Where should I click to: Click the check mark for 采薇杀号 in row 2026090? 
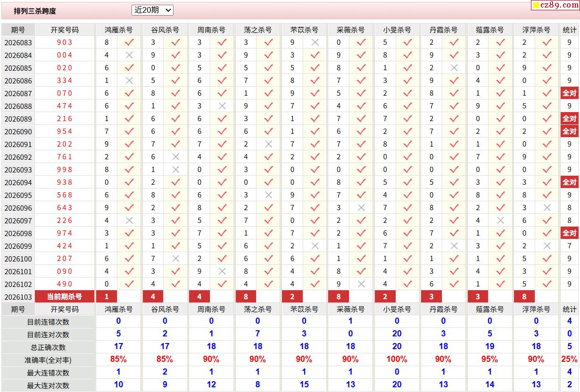coord(361,131)
